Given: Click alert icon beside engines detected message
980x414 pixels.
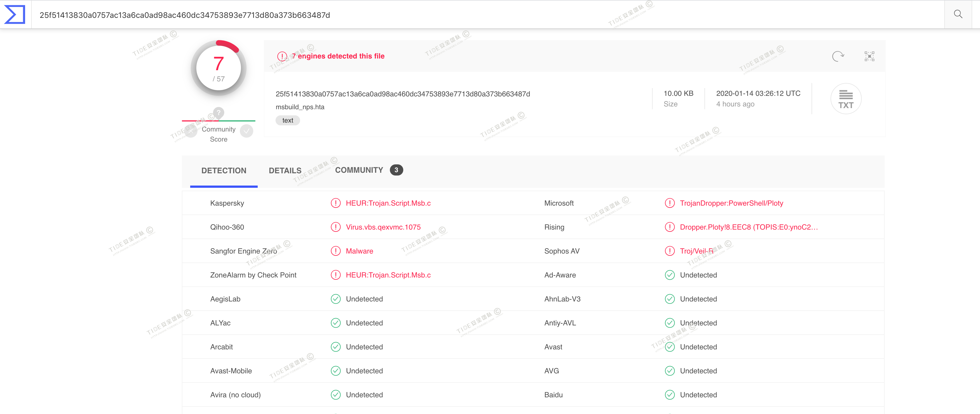Looking at the screenshot, I should click(282, 56).
